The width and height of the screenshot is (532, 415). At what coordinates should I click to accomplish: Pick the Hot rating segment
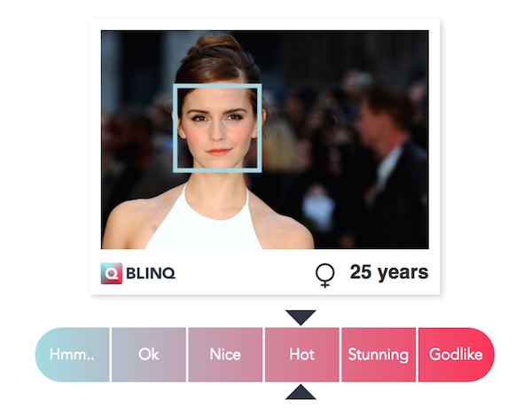[302, 355]
